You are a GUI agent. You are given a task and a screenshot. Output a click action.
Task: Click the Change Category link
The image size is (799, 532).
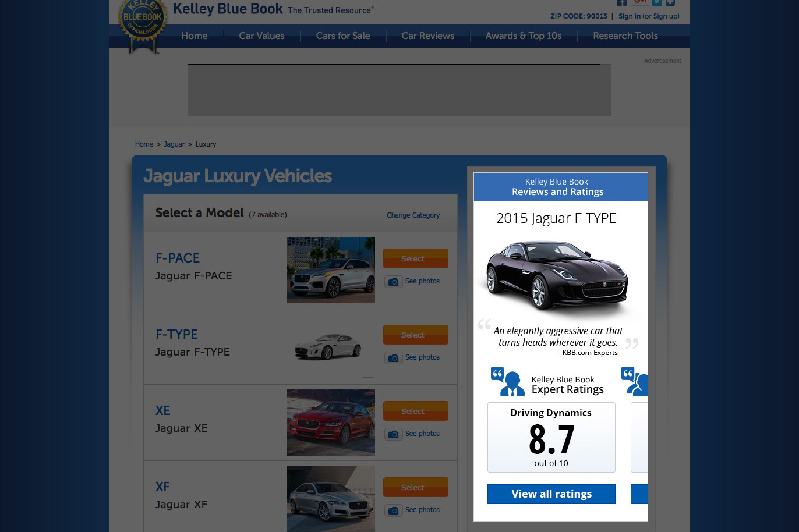[x=413, y=215]
